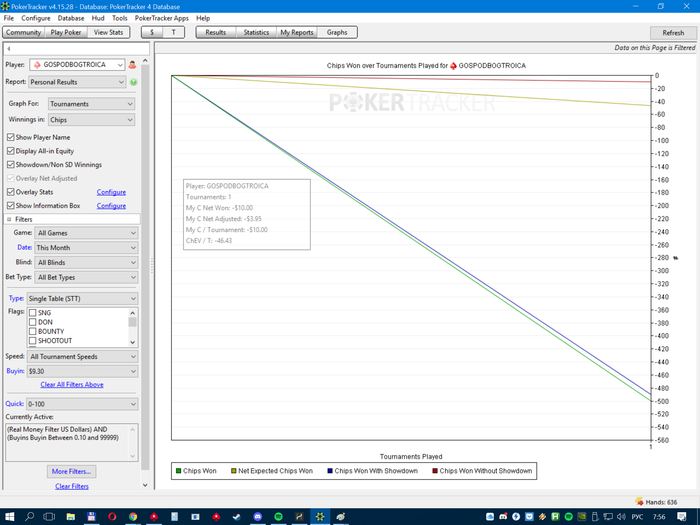Open Google Chrome from the taskbar
This screenshot has width=700, height=525.
133,517
